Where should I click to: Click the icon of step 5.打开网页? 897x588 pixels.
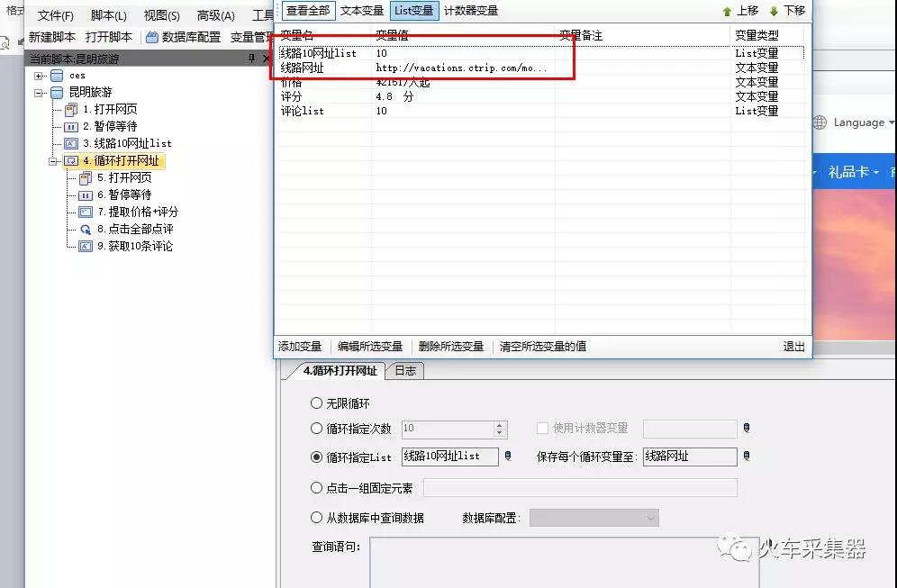pyautogui.click(x=86, y=178)
